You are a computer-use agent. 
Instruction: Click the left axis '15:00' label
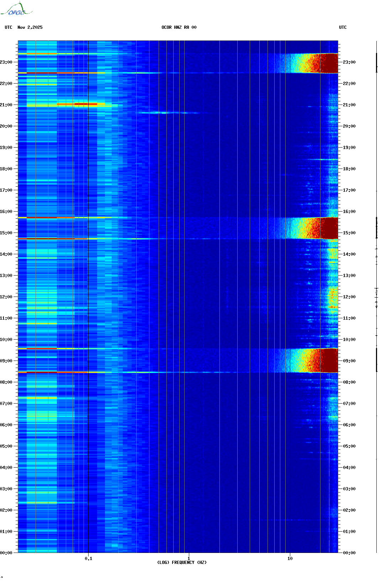pyautogui.click(x=6, y=233)
